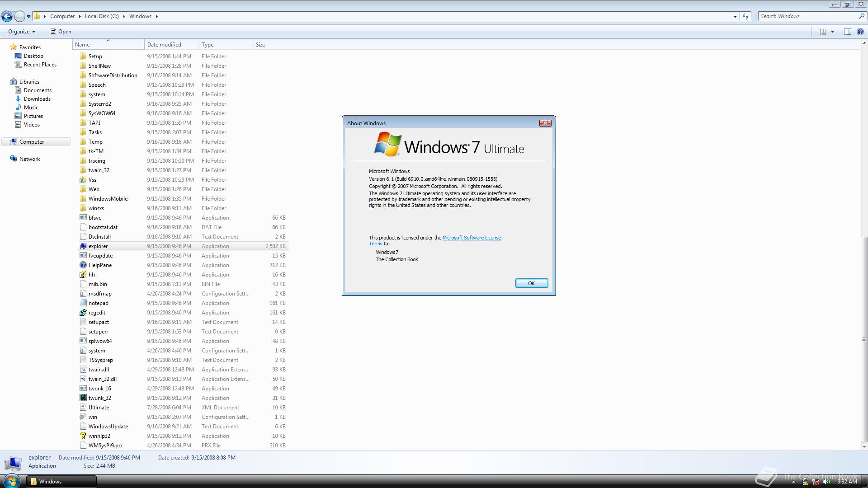Viewport: 868px width, 488px height.
Task: Click the file list vertical scrollbar thumb
Action: [864, 339]
